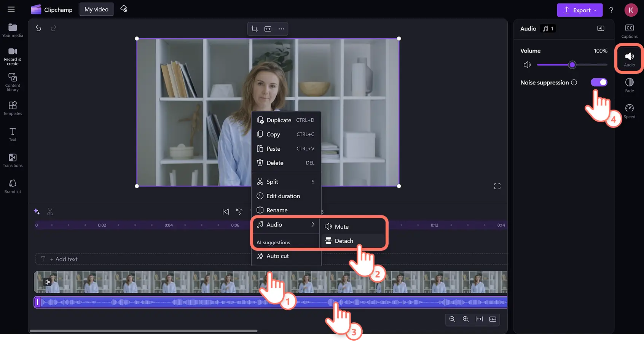Choose Paste from context menu

286,149
